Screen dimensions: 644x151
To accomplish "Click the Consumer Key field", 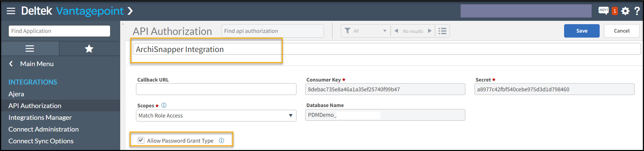I will pos(385,89).
